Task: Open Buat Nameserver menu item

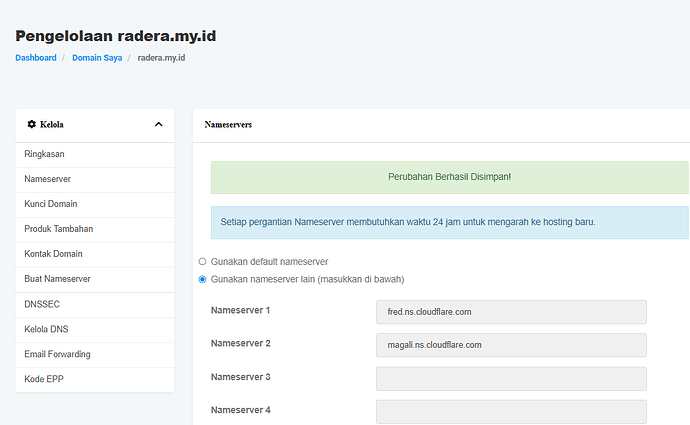Action: [95, 280]
